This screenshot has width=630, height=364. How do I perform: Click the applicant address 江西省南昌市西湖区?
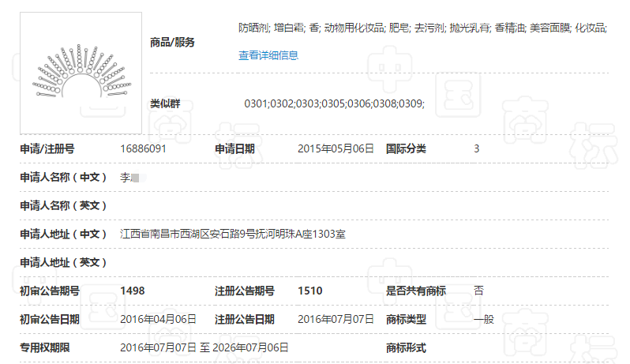[x=233, y=234]
